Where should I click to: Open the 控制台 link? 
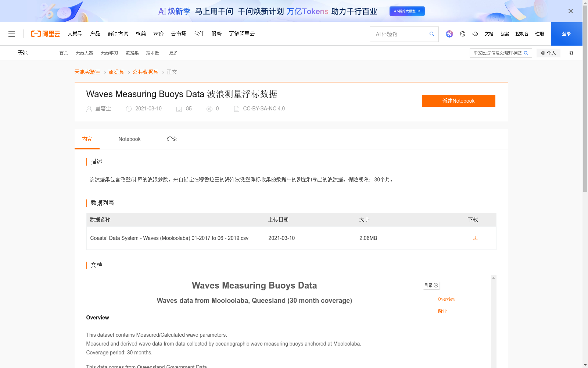click(x=522, y=34)
